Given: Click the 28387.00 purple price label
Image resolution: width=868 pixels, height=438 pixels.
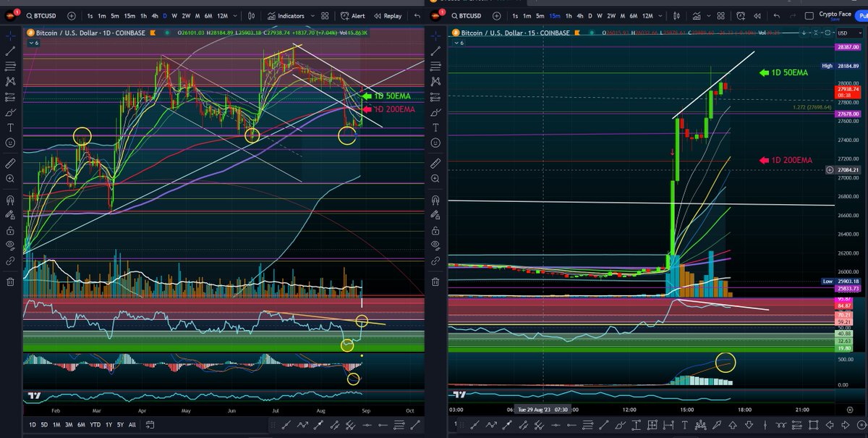Looking at the screenshot, I should (847, 46).
